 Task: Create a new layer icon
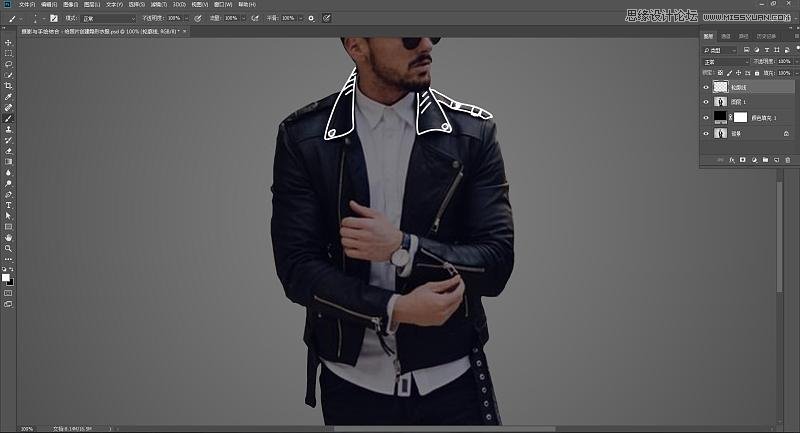click(777, 160)
